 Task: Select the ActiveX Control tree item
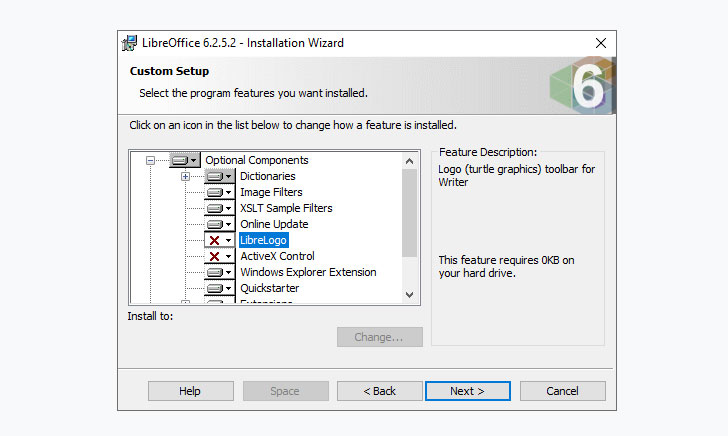pyautogui.click(x=277, y=256)
